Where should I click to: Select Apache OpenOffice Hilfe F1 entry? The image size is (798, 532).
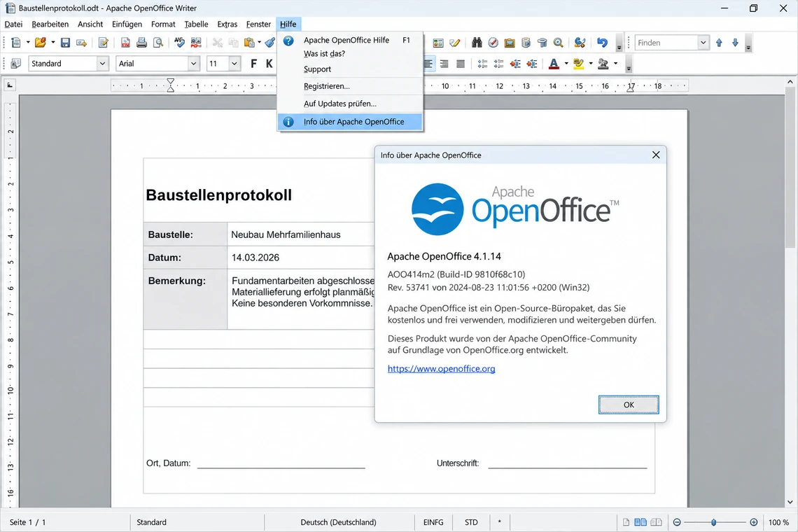350,40
